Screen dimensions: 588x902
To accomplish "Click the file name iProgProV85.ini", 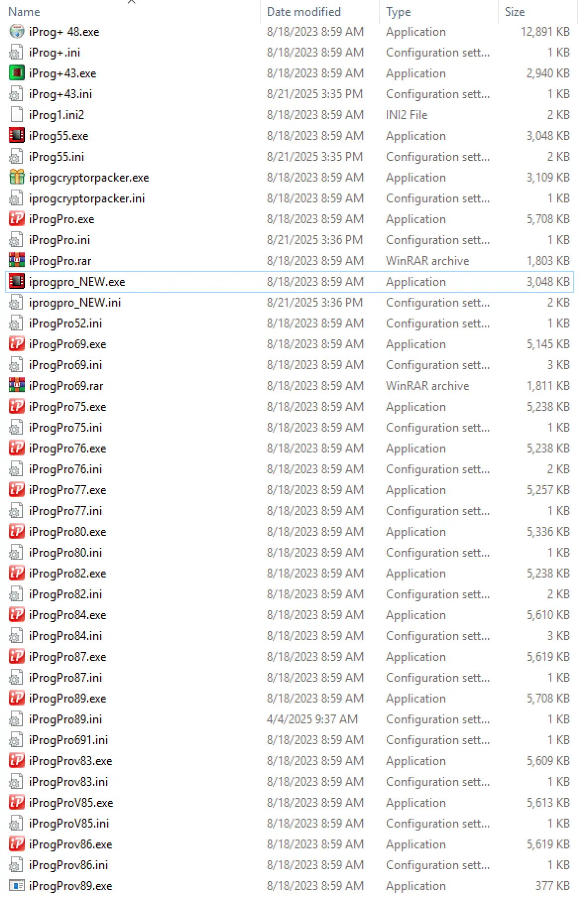I will (x=69, y=824).
